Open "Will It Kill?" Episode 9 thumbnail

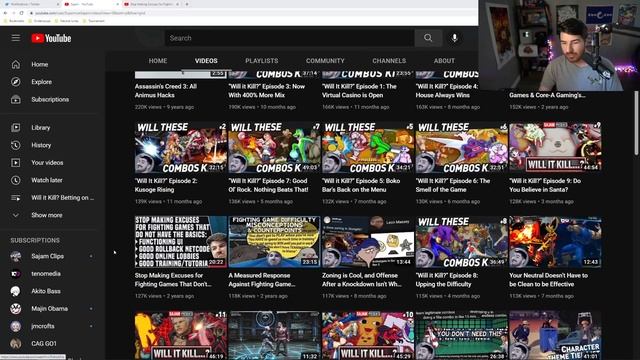pos(555,148)
